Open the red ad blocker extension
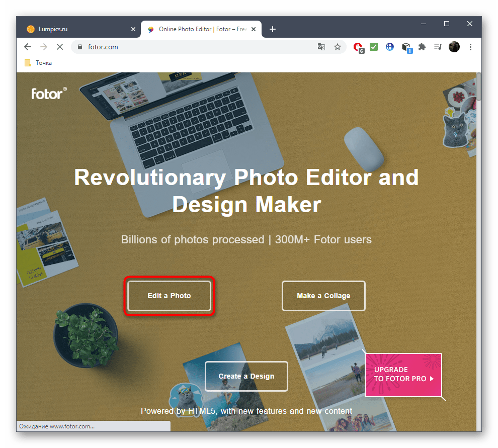The width and height of the screenshot is (498, 448). pyautogui.click(x=358, y=47)
